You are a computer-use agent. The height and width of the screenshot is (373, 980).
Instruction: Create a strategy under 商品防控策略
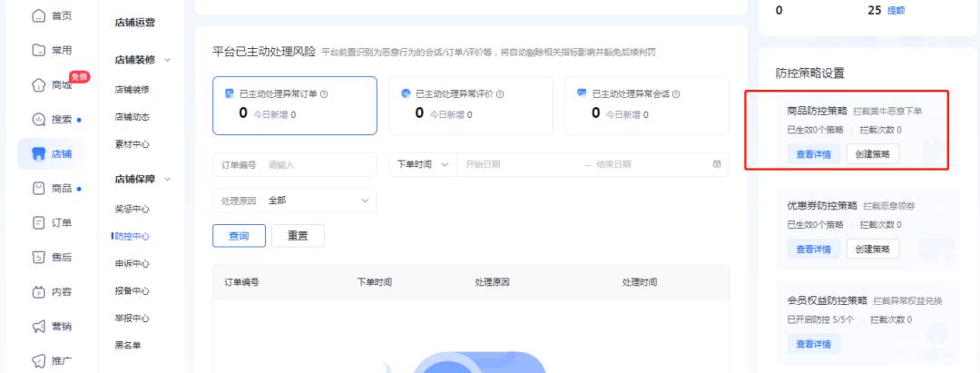873,154
